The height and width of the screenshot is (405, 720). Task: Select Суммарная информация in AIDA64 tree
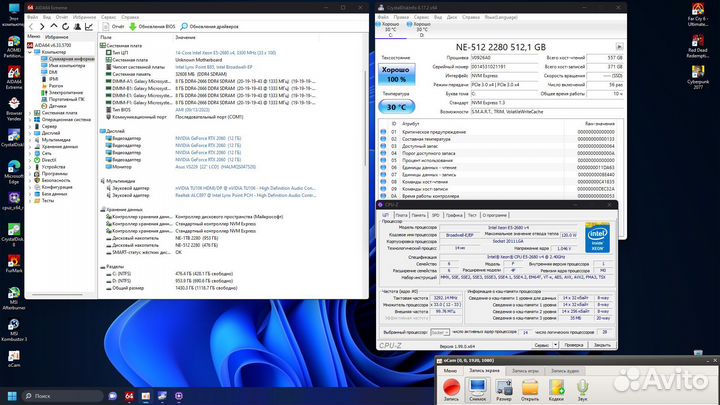tap(73, 59)
